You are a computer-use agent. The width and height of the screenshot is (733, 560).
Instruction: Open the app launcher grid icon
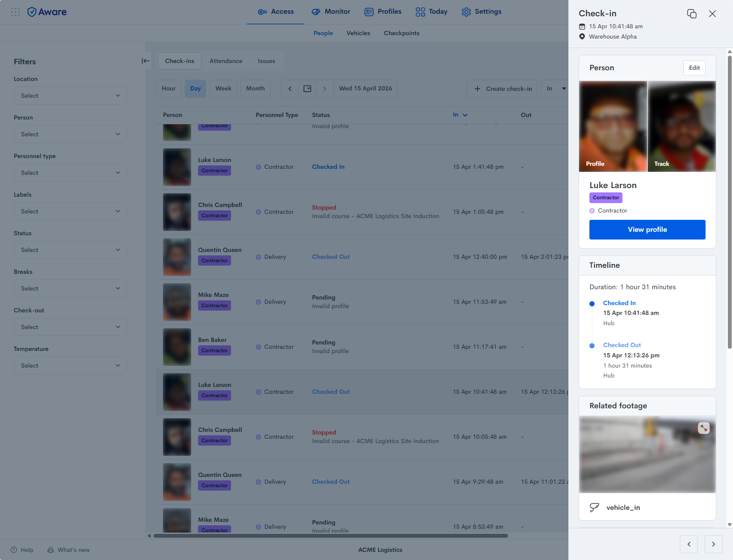(x=15, y=12)
